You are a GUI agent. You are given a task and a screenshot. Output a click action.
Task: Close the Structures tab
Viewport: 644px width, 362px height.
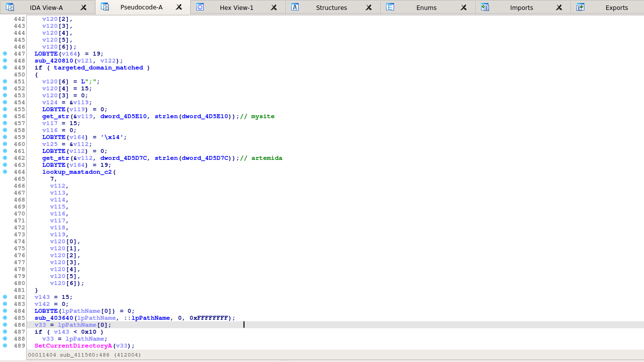pyautogui.click(x=369, y=7)
